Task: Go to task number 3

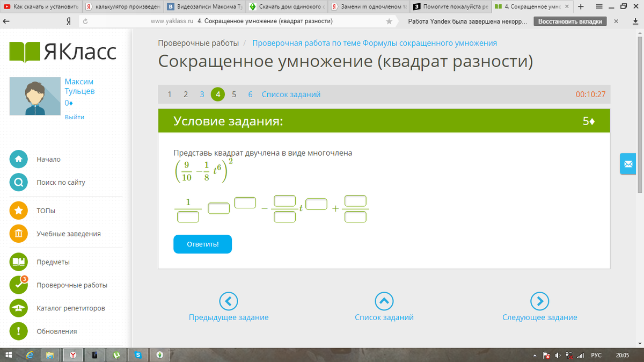Action: [x=202, y=95]
